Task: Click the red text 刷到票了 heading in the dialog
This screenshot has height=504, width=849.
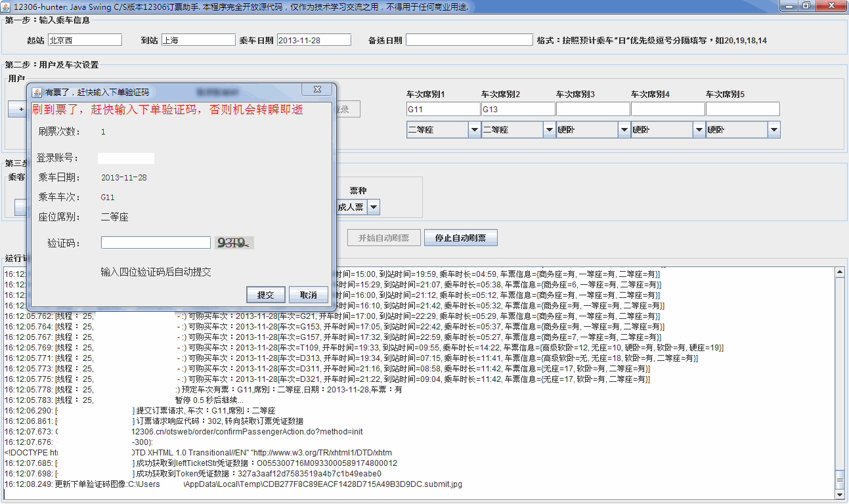Action: click(167, 110)
